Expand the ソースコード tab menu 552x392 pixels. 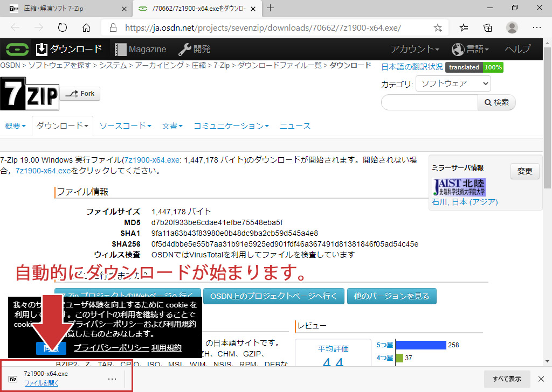point(125,126)
